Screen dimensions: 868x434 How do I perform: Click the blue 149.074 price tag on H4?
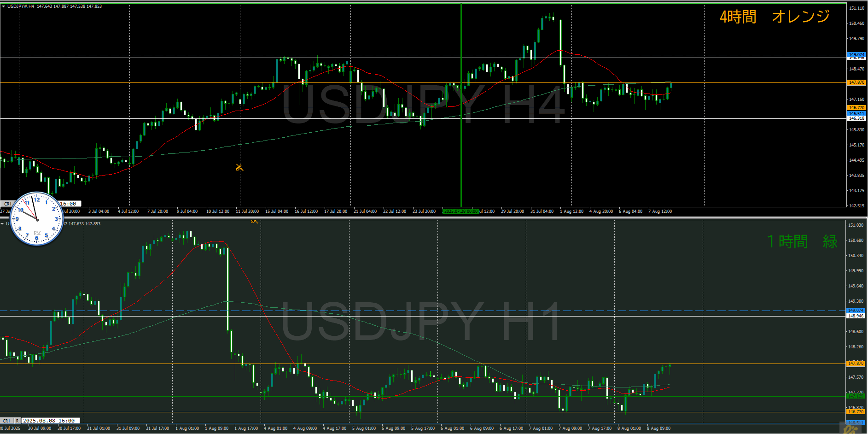click(x=856, y=54)
